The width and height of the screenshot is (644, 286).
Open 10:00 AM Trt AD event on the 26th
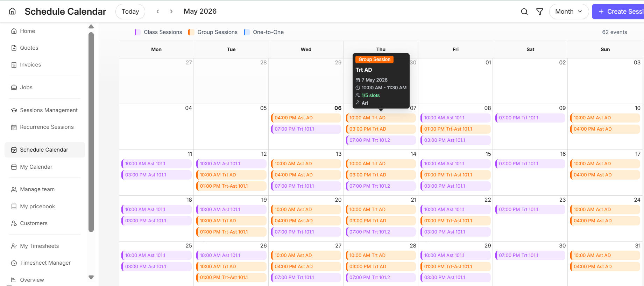click(x=231, y=267)
